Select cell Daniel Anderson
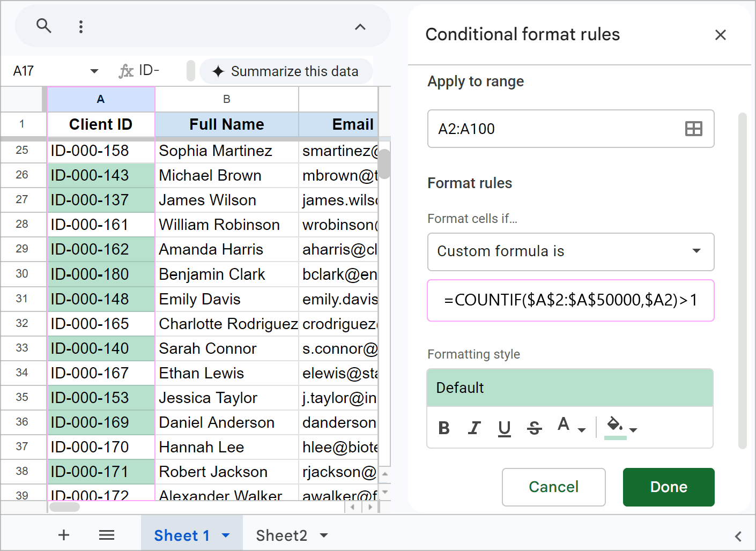 (x=227, y=422)
